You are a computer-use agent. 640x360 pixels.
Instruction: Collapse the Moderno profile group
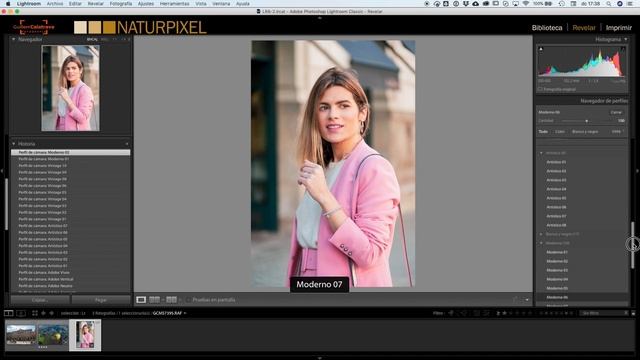point(542,243)
